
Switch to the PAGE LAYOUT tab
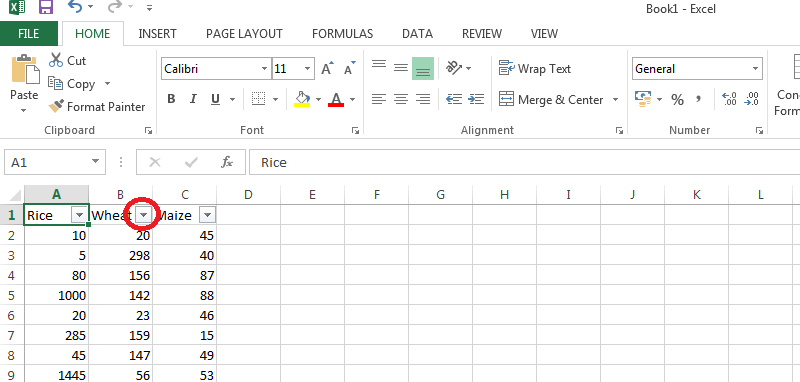click(244, 34)
